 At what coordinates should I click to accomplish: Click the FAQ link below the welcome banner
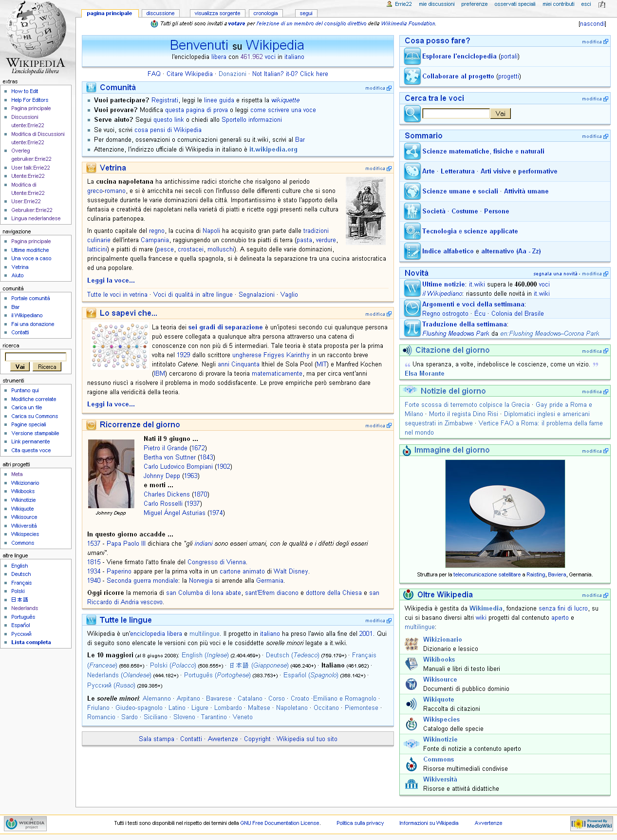[x=154, y=74]
